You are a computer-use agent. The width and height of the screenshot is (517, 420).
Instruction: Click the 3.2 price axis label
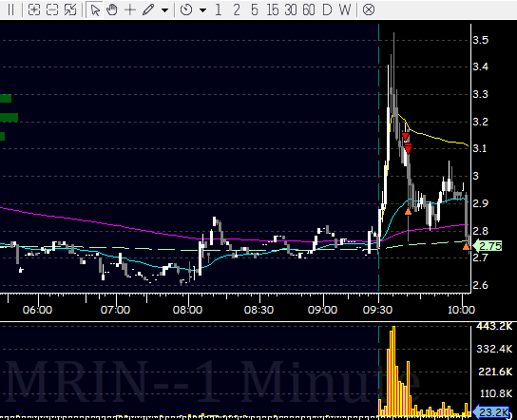480,122
